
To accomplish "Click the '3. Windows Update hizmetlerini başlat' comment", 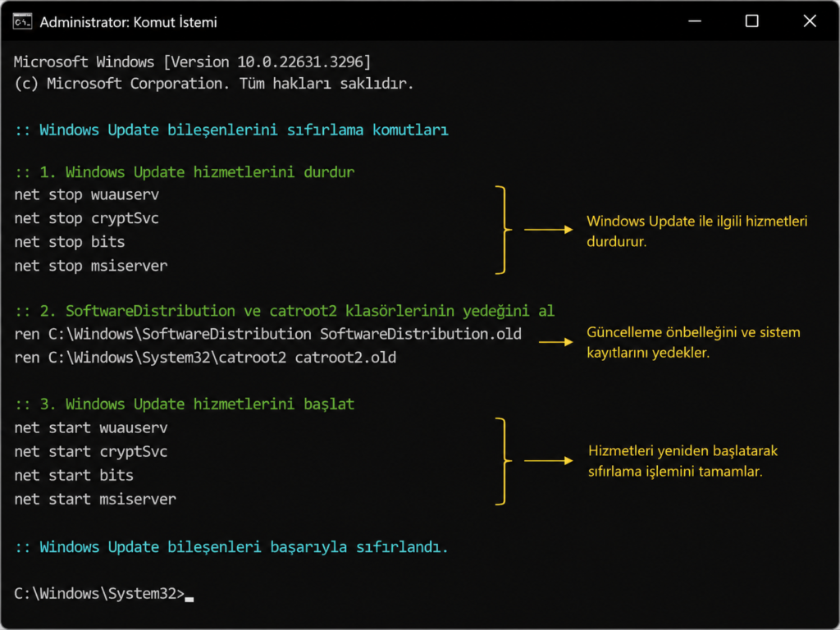I will (185, 404).
